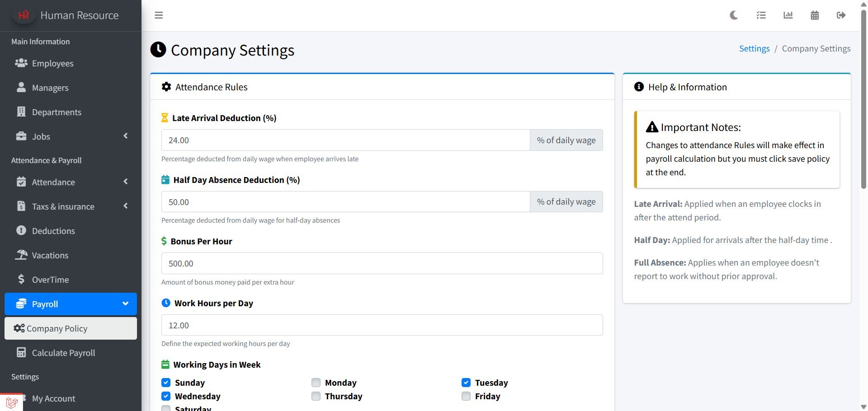The height and width of the screenshot is (411, 868).
Task: Click the HR logo in the sidebar
Action: pyautogui.click(x=24, y=15)
